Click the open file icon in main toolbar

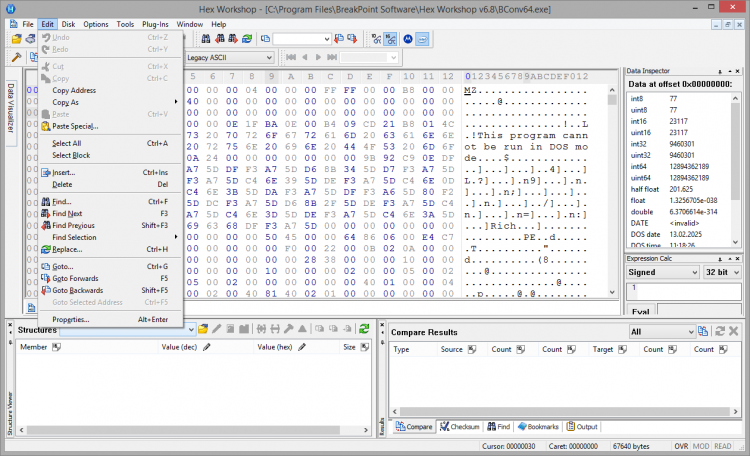[x=17, y=39]
